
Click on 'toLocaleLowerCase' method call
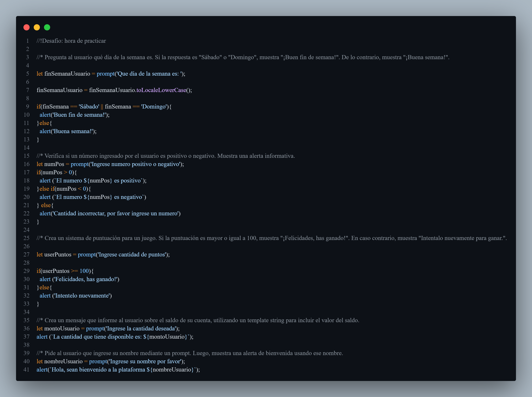tap(161, 90)
